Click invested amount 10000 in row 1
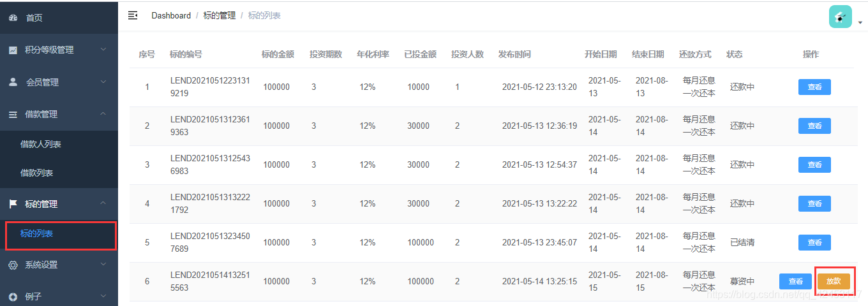 coord(419,87)
